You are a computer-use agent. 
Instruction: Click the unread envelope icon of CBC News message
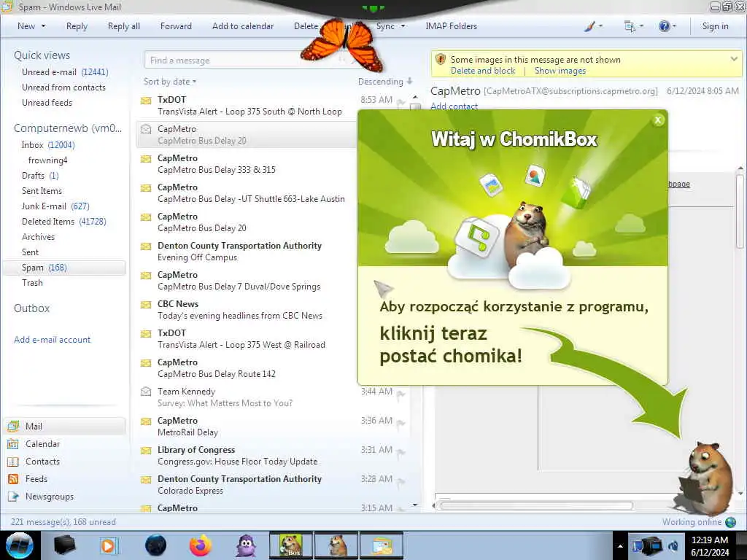(x=146, y=305)
